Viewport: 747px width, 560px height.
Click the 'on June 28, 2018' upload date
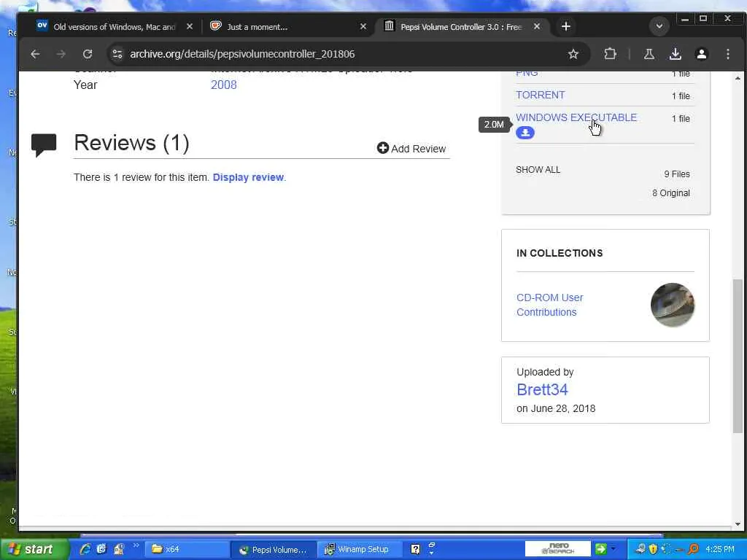556,408
